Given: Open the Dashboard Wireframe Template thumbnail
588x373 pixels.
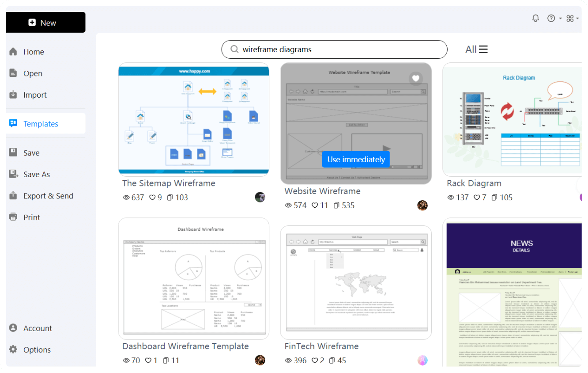Looking at the screenshot, I should [194, 278].
